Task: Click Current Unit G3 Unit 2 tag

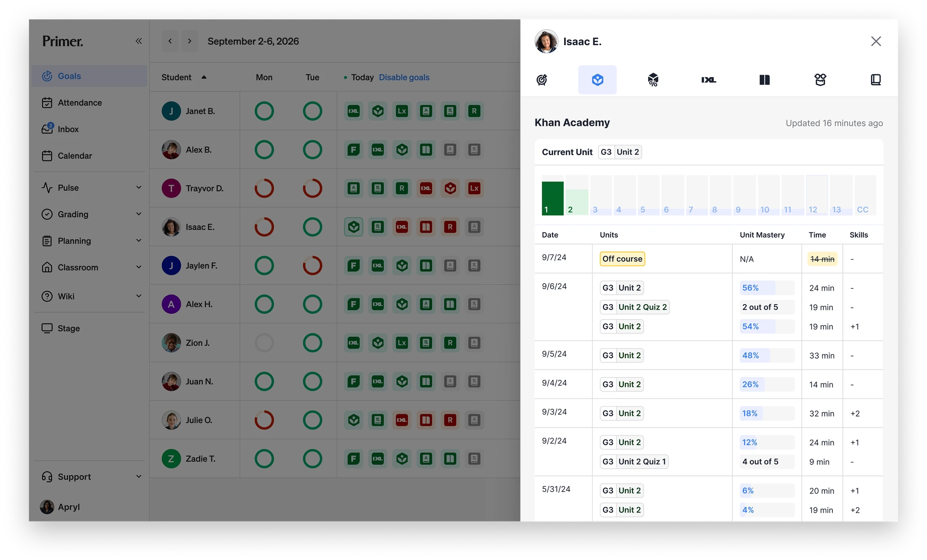Action: click(x=620, y=152)
